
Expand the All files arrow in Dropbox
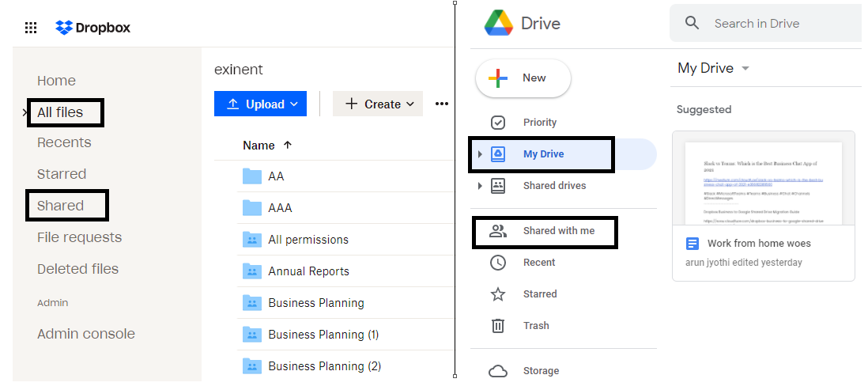point(25,112)
